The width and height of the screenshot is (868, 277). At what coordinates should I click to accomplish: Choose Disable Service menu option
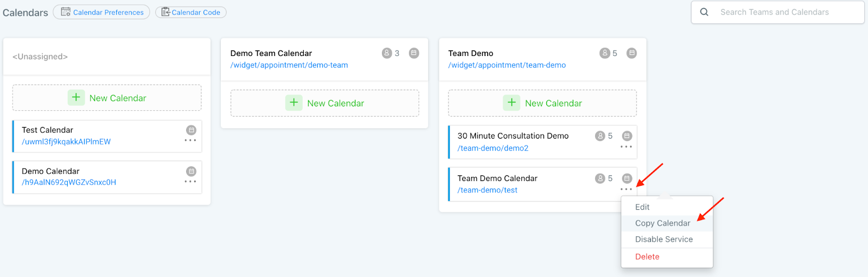click(663, 240)
